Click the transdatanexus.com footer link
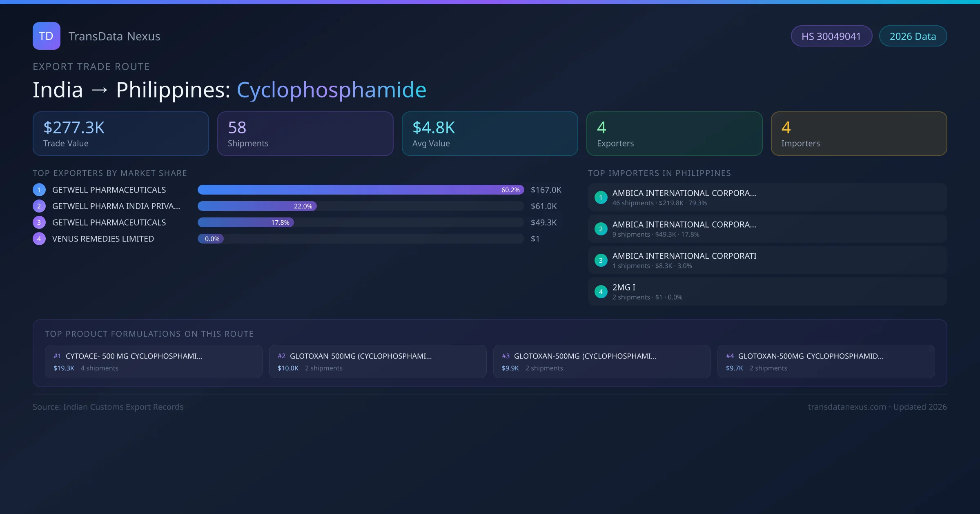Screen dimensions: 980x514 [847, 407]
